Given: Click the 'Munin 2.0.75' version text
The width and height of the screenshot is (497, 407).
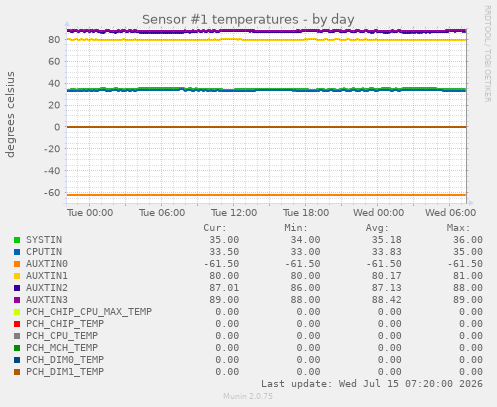Looking at the screenshot, I should coord(248,396).
